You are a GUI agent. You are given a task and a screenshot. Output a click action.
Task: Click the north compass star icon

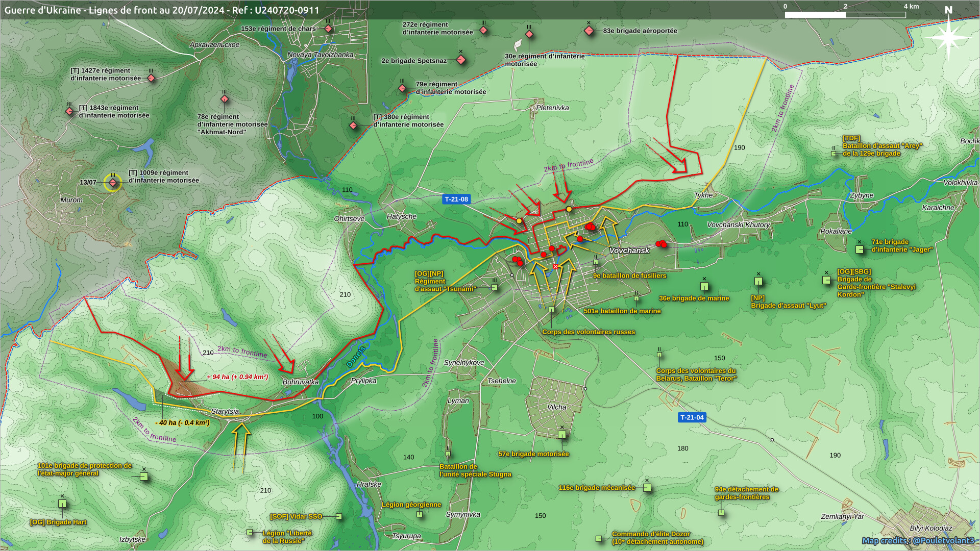[948, 37]
